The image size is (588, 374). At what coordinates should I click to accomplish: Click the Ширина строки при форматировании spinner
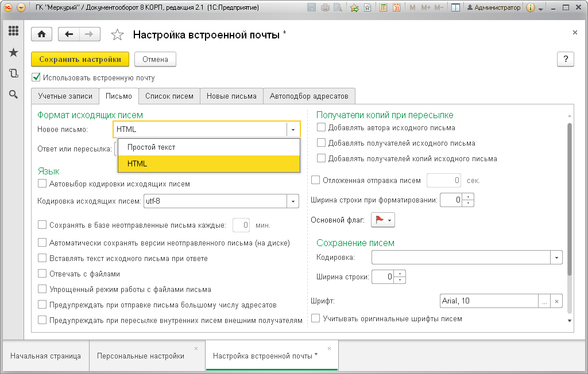click(x=468, y=200)
